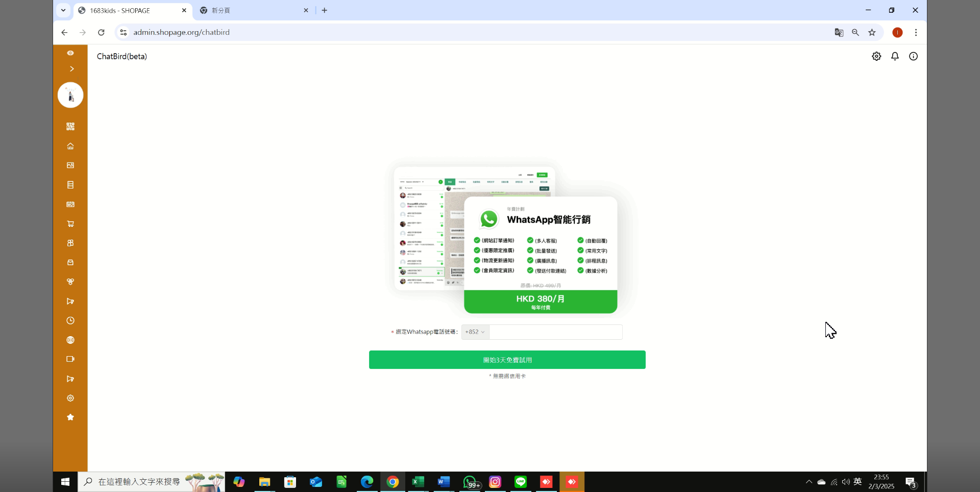
Task: Focus the WhatsApp phone number input field
Action: click(556, 332)
